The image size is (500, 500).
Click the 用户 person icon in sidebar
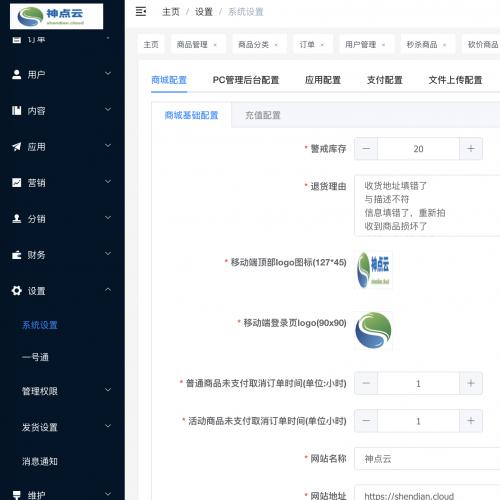pos(16,74)
